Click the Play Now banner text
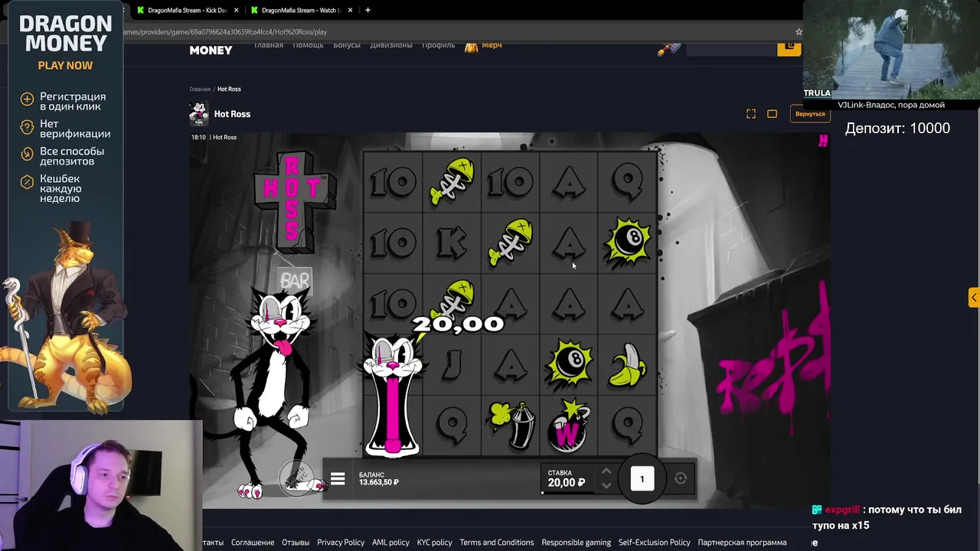The image size is (980, 551). [x=65, y=66]
